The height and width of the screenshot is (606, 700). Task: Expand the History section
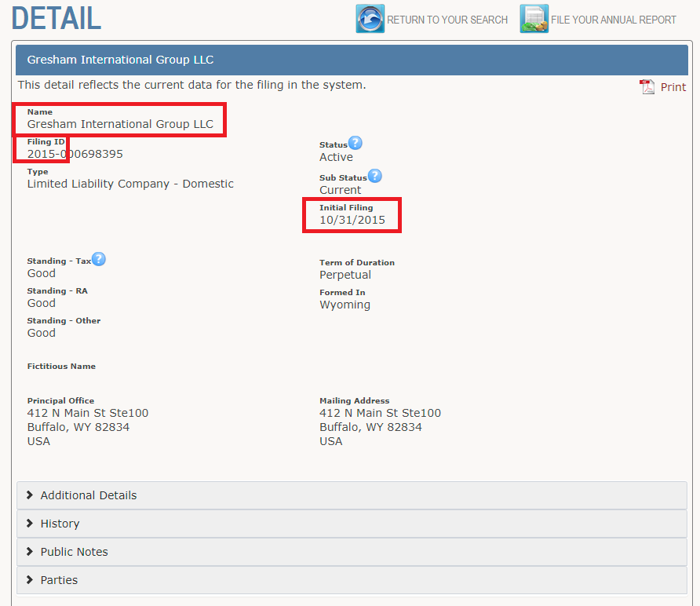point(60,524)
